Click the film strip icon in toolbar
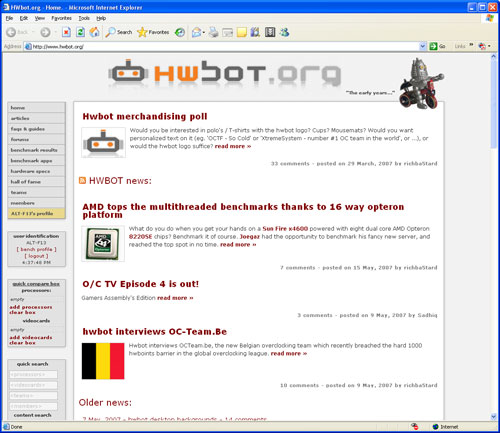 click(x=270, y=32)
